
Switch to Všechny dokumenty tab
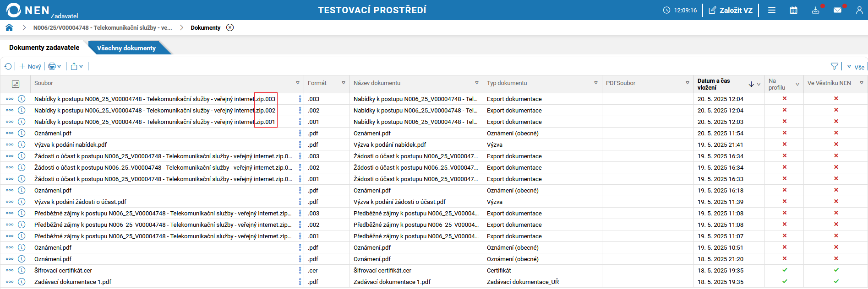point(126,48)
